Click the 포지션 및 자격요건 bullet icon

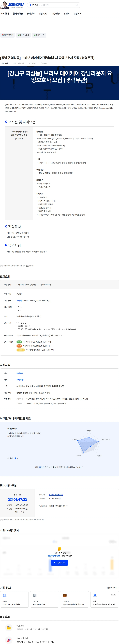pos(6,121)
